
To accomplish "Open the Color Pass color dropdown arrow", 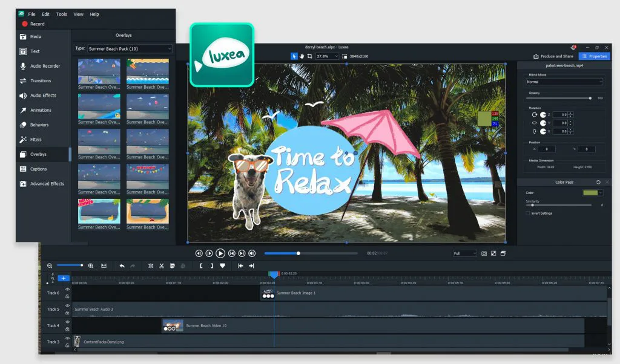I will click(601, 193).
